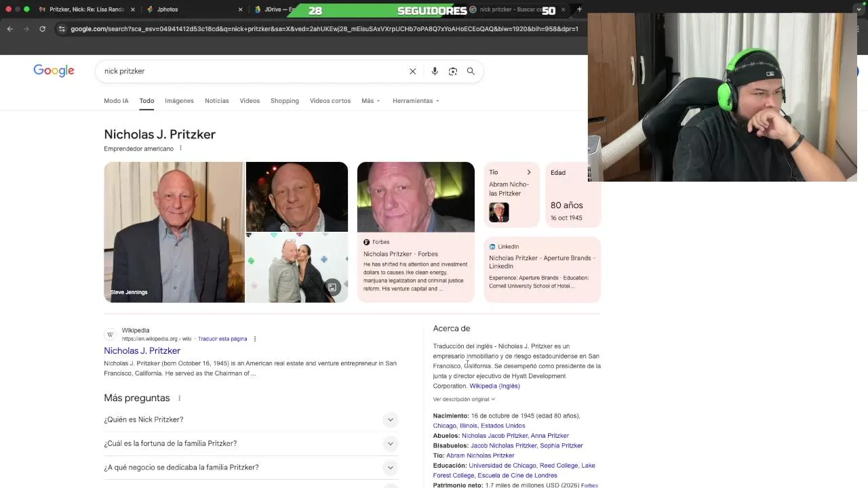This screenshot has width=868, height=488.
Task: Open large Steve Jennings photo of Pritzker
Action: pos(174,232)
